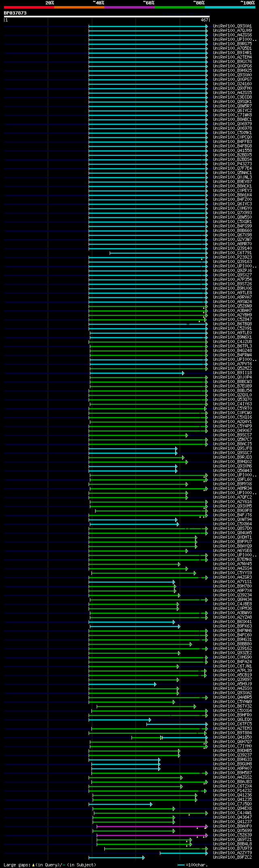Click the purple segment of the identity legend
The image size is (259, 868).
129,7
